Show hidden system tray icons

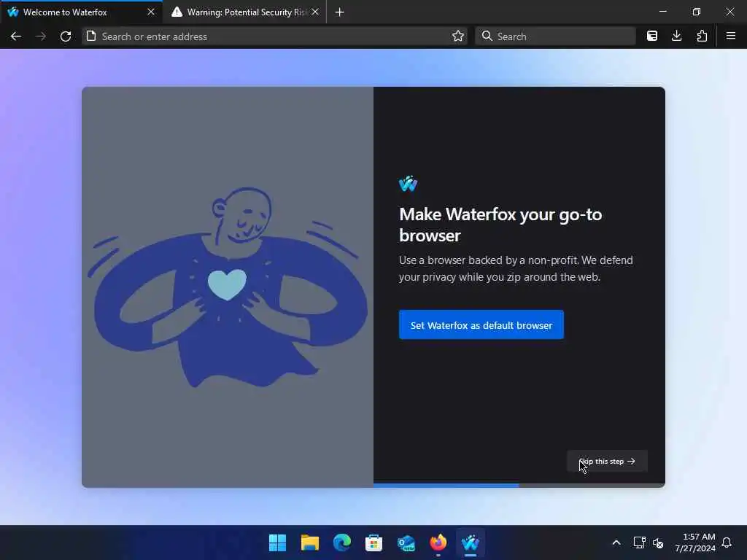click(x=616, y=542)
